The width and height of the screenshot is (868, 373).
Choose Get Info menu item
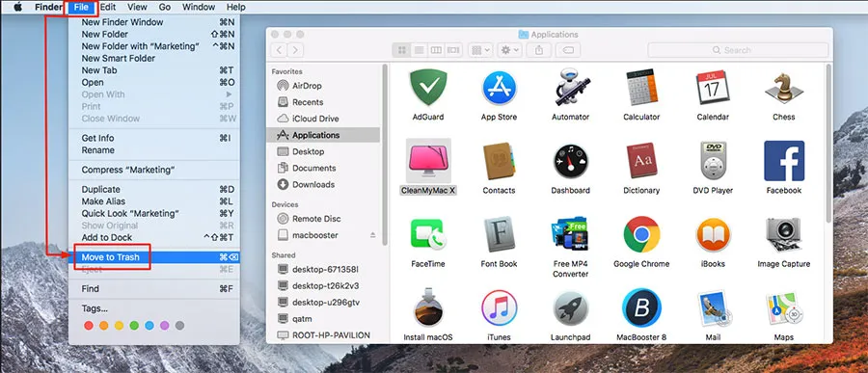(x=154, y=138)
